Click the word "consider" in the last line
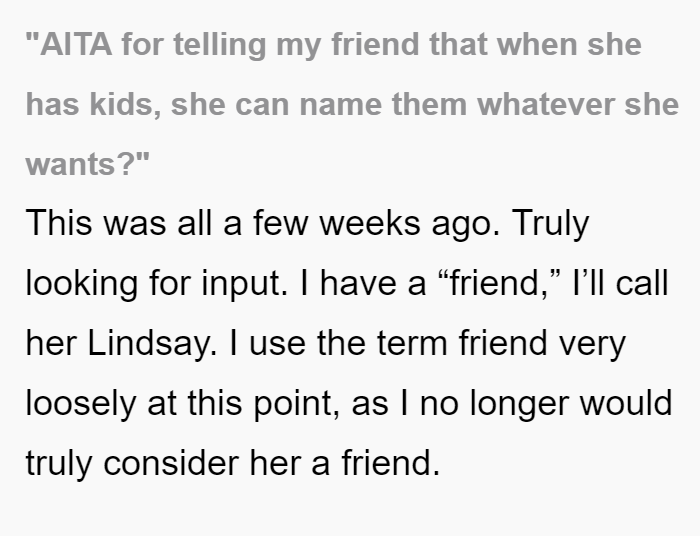Screen dimensions: 700x536 171,463
